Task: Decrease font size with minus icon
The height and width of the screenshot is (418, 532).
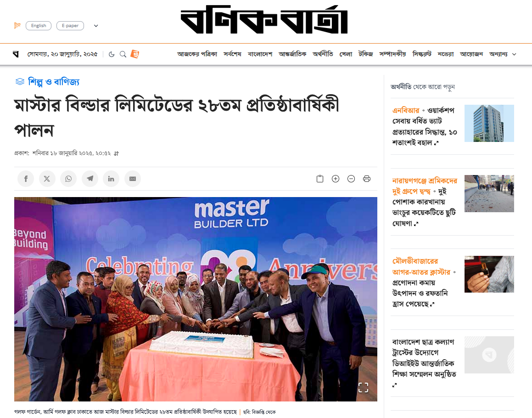Action: point(351,179)
